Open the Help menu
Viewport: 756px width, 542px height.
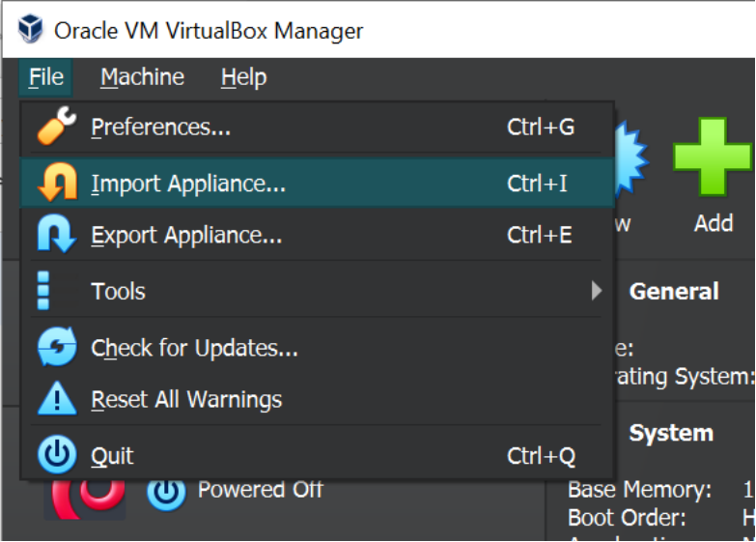coord(243,77)
